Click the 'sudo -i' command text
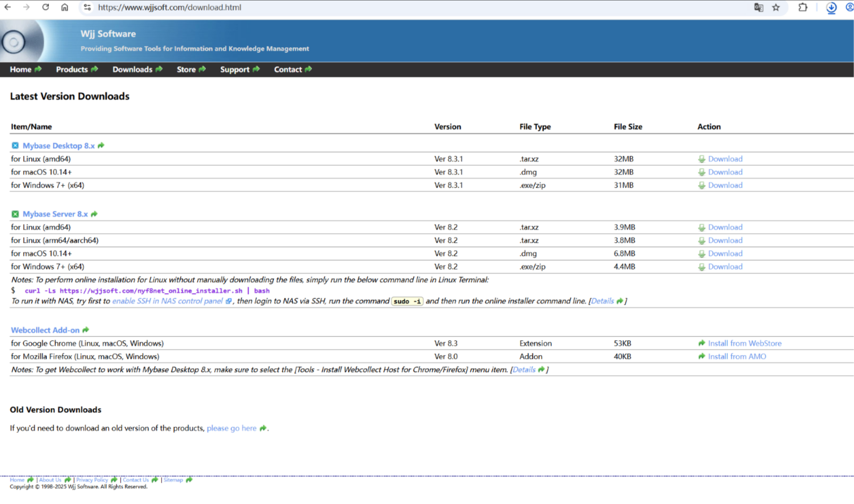The height and width of the screenshot is (504, 854). 407,302
